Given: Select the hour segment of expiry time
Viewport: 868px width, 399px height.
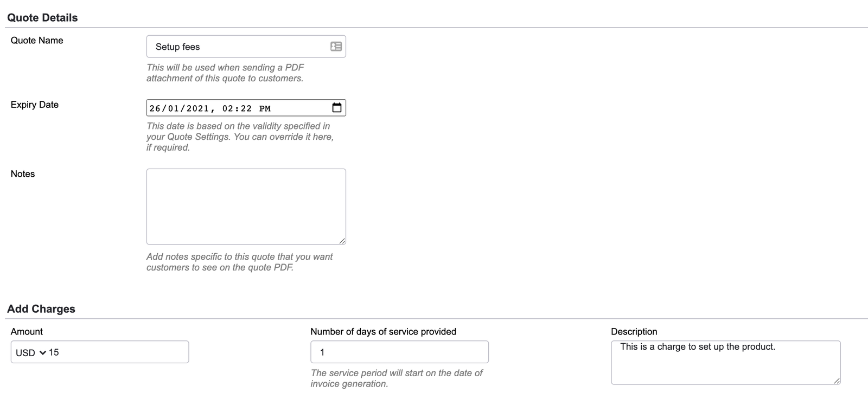Looking at the screenshot, I should [x=228, y=108].
